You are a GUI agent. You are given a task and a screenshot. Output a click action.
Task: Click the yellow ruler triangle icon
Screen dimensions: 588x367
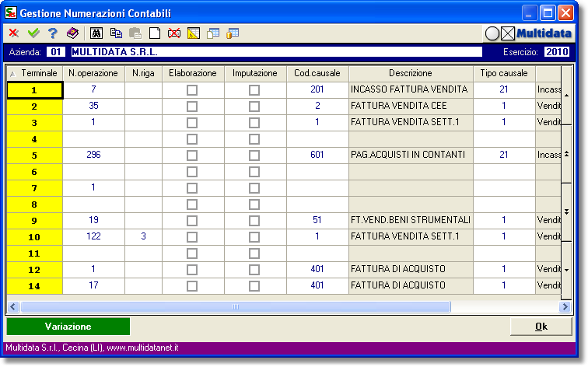pyautogui.click(x=194, y=33)
